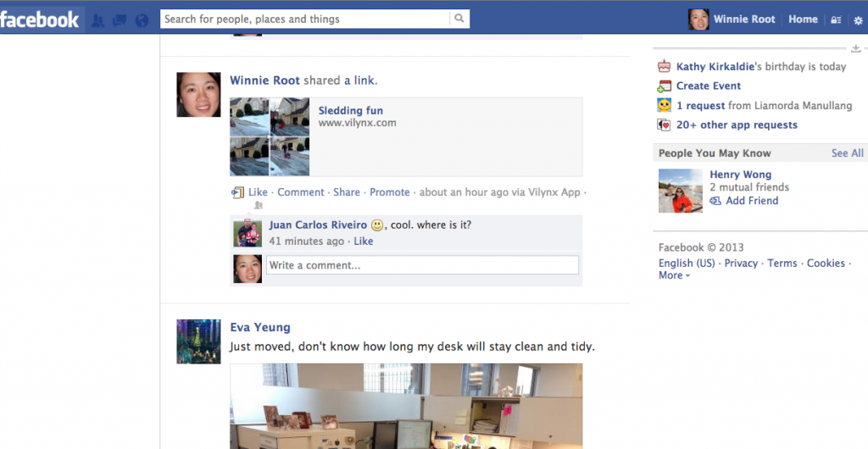Image resolution: width=868 pixels, height=449 pixels.
Task: Click the Create Event calendar icon
Action: click(665, 86)
